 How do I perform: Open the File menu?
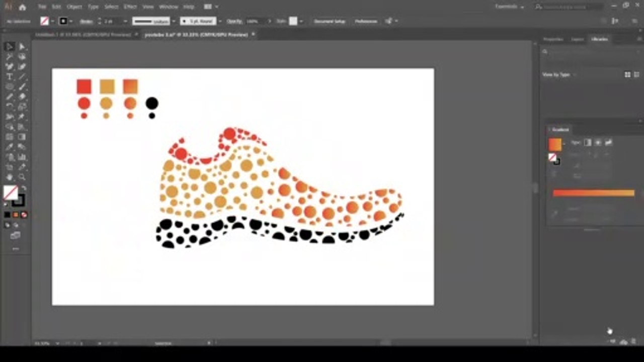[x=42, y=7]
